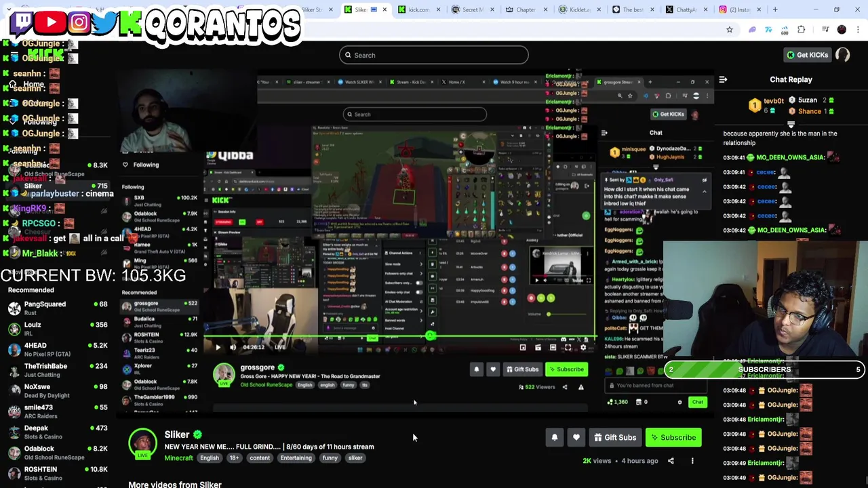
Task: Select the funny tag under Sliker
Action: (x=330, y=458)
